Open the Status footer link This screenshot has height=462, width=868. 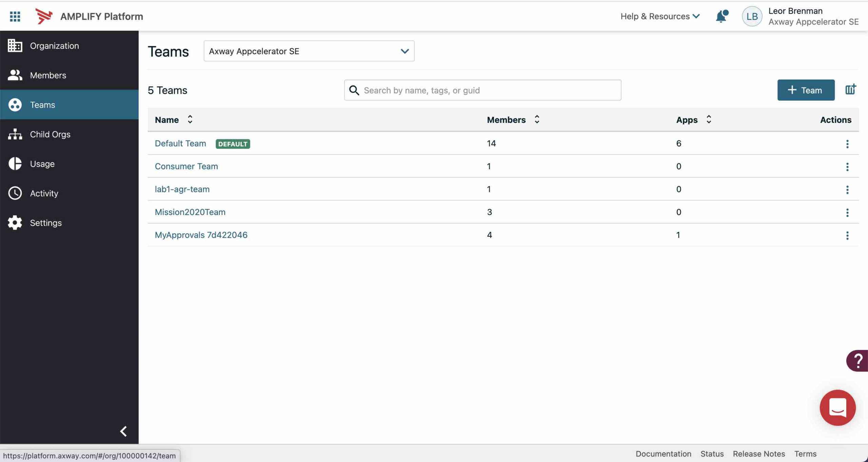pos(712,454)
